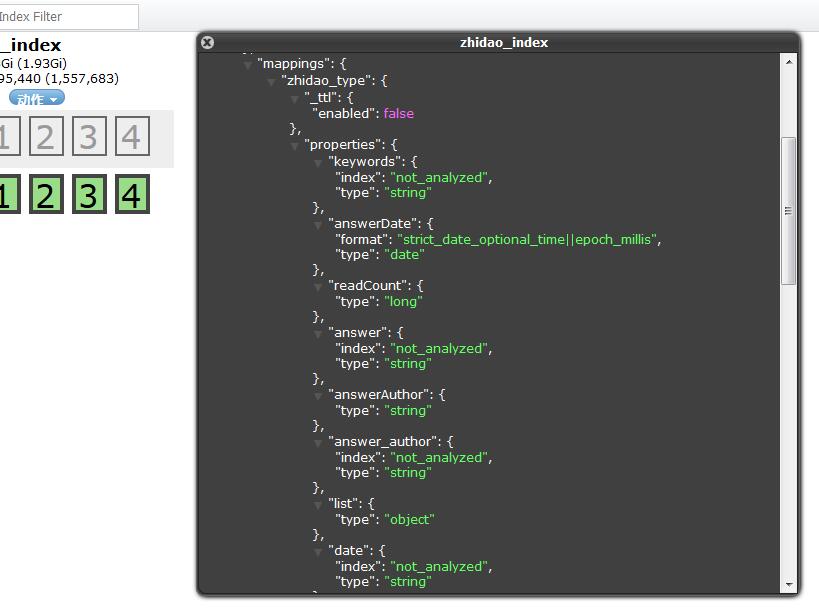Collapse the "list" node
819x615 pixels.
coord(318,505)
